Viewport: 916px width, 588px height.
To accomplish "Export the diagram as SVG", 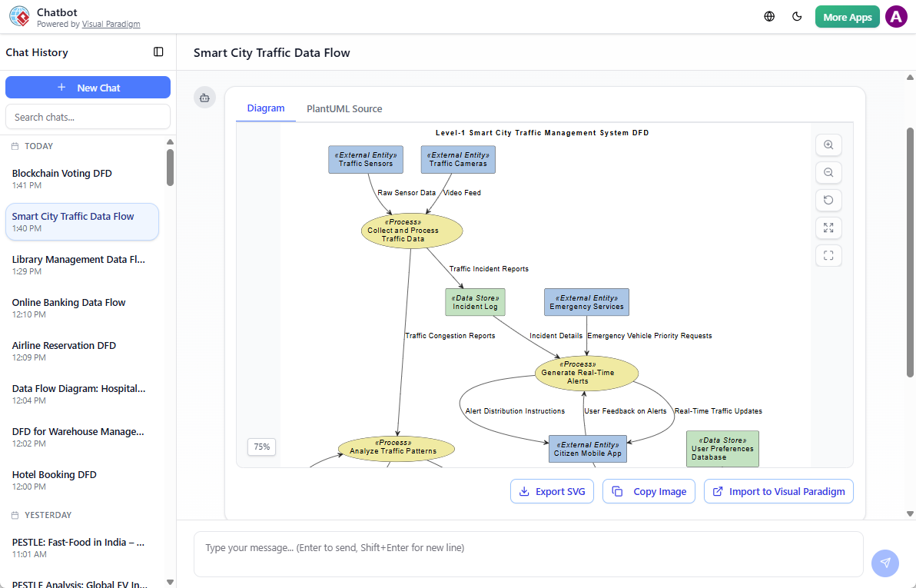I will coord(552,491).
